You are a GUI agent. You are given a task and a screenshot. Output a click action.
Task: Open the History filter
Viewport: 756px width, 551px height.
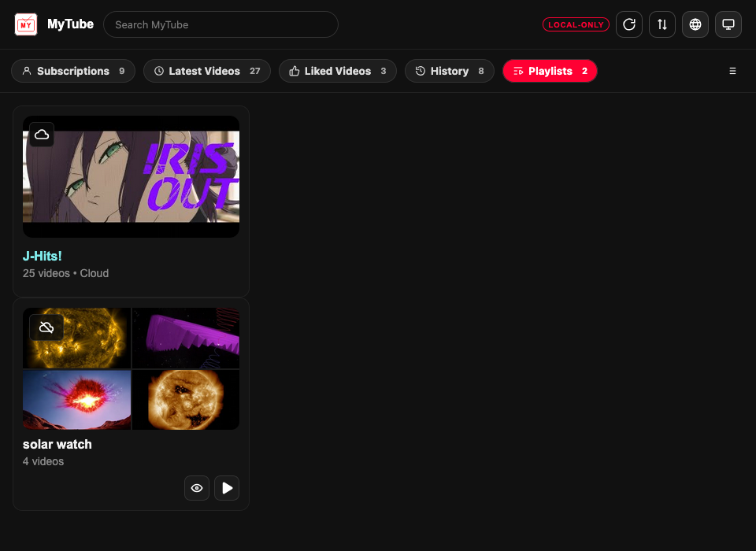point(449,71)
